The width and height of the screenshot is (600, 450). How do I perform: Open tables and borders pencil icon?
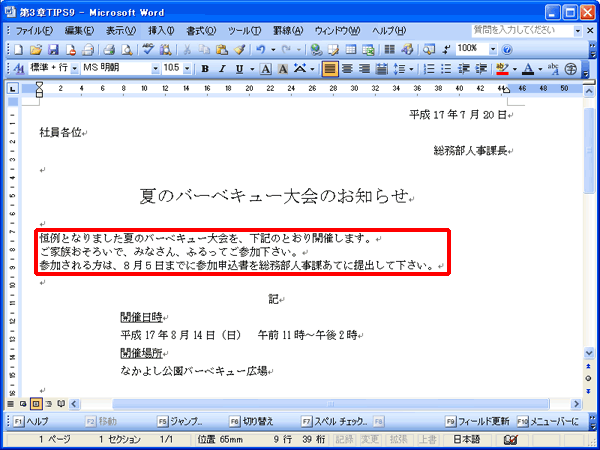(334, 49)
